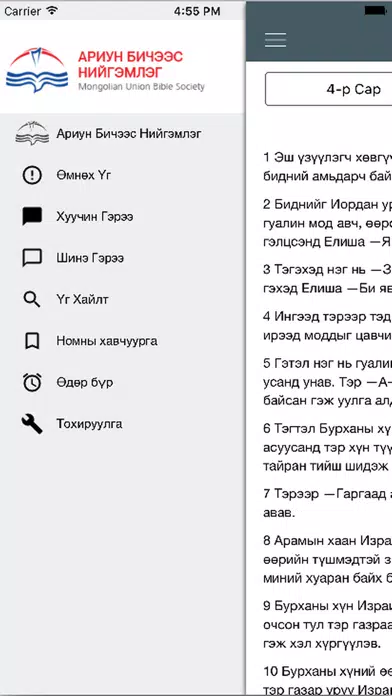This screenshot has height=696, width=392.
Task: Click the Wi-Fi icon in the status bar
Action: [x=52, y=11]
